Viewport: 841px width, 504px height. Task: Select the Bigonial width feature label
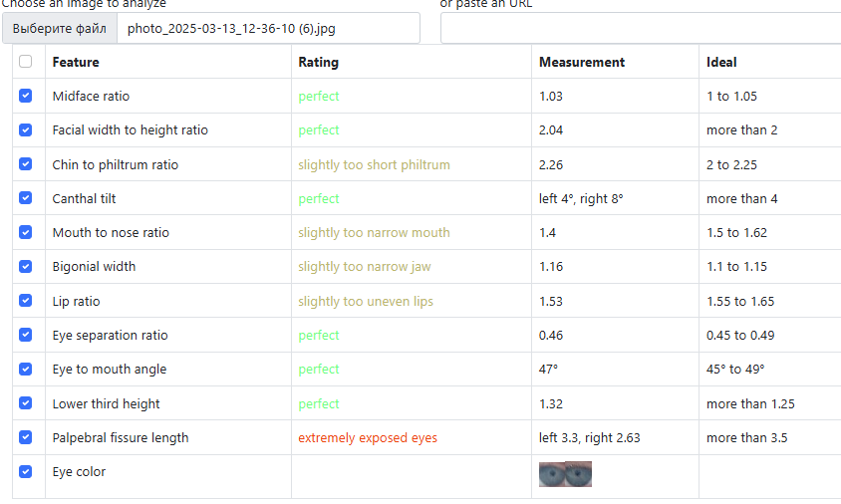(x=94, y=267)
